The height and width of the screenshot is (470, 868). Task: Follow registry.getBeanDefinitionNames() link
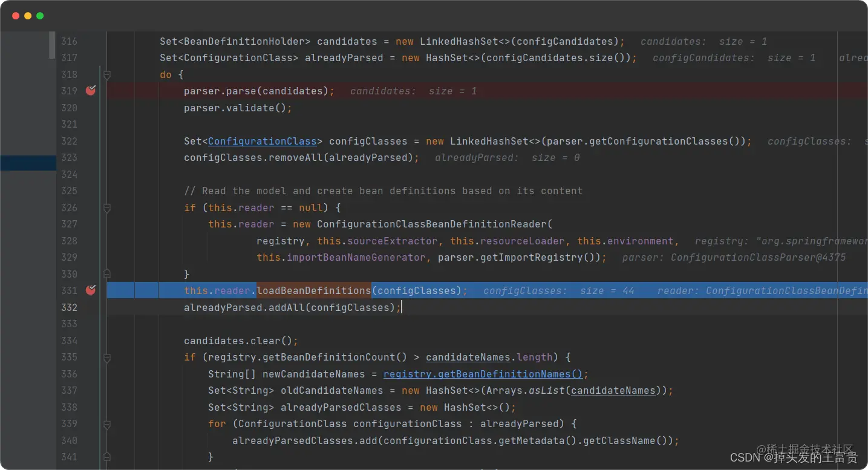pyautogui.click(x=483, y=374)
